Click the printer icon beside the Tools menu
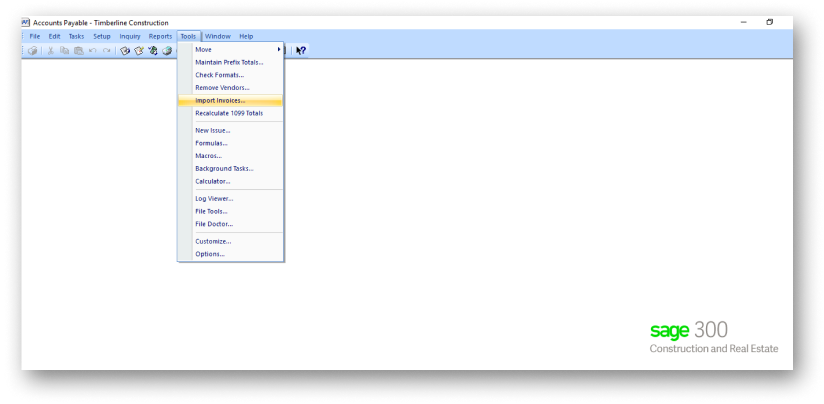This screenshot has height=404, width=824. tap(167, 50)
